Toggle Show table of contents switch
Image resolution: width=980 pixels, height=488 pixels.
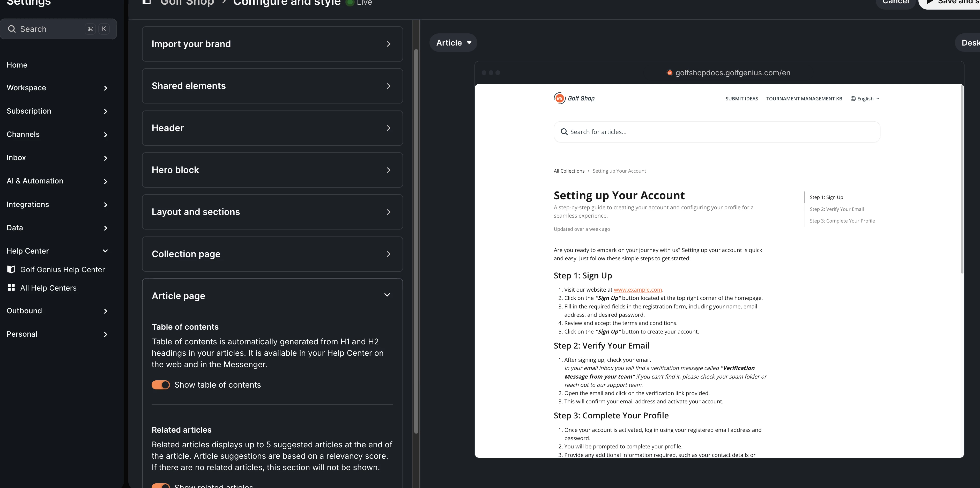click(x=161, y=385)
